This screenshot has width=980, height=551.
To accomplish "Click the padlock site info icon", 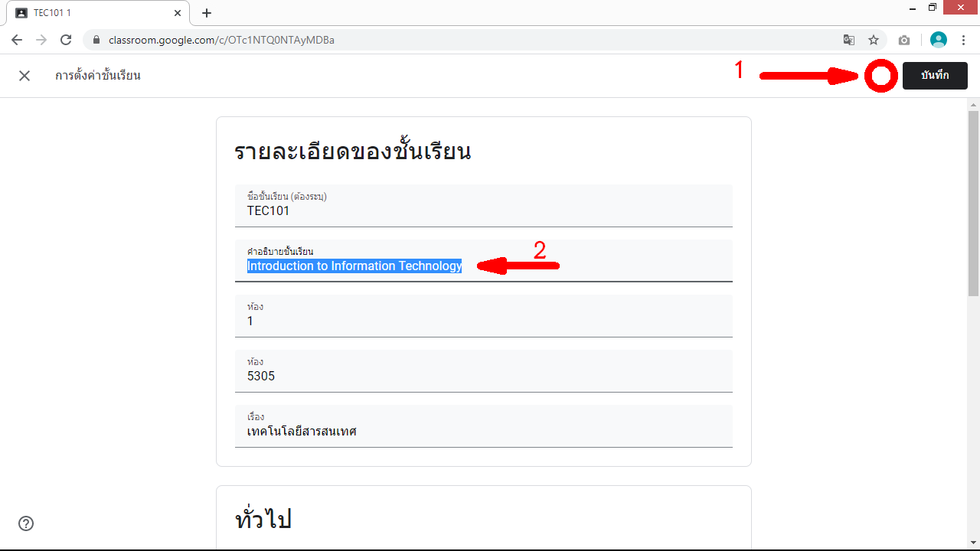I will coord(96,40).
